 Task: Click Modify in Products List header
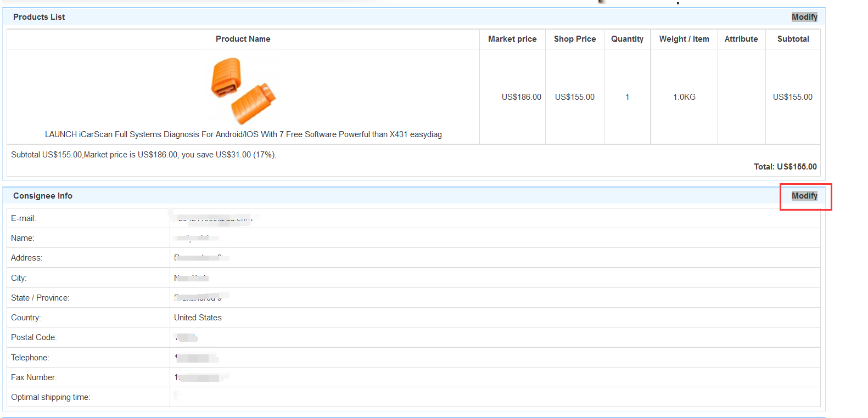pos(804,17)
